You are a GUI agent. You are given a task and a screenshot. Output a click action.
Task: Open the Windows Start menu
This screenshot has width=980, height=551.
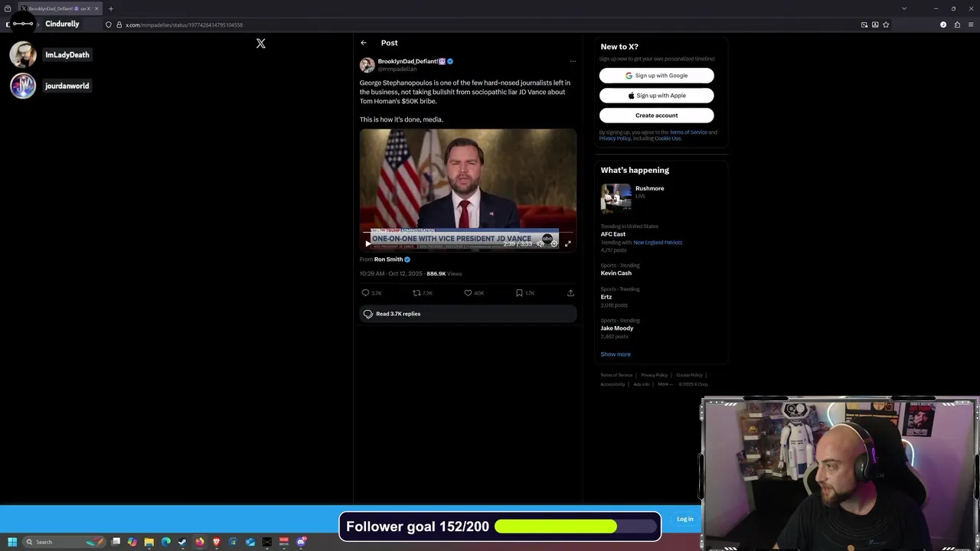(x=12, y=542)
